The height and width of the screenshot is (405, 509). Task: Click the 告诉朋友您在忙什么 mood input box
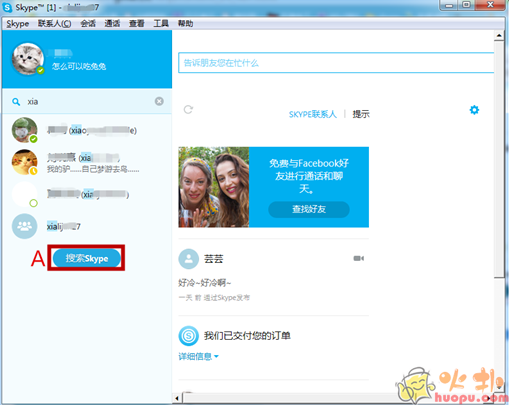click(336, 63)
